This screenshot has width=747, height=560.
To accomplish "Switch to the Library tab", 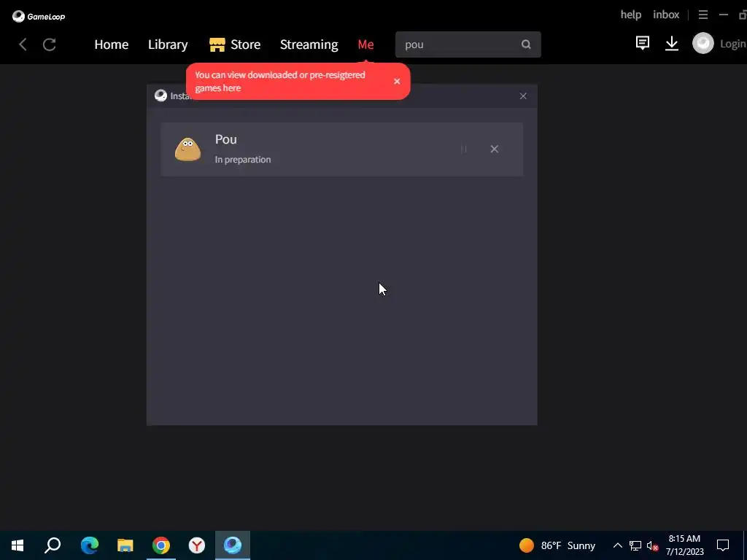I will point(168,44).
